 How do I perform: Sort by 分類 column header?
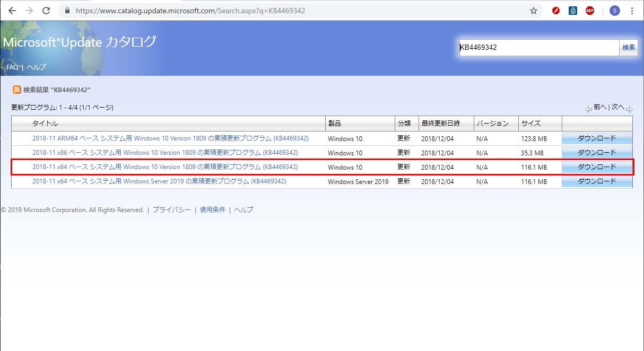pos(404,124)
